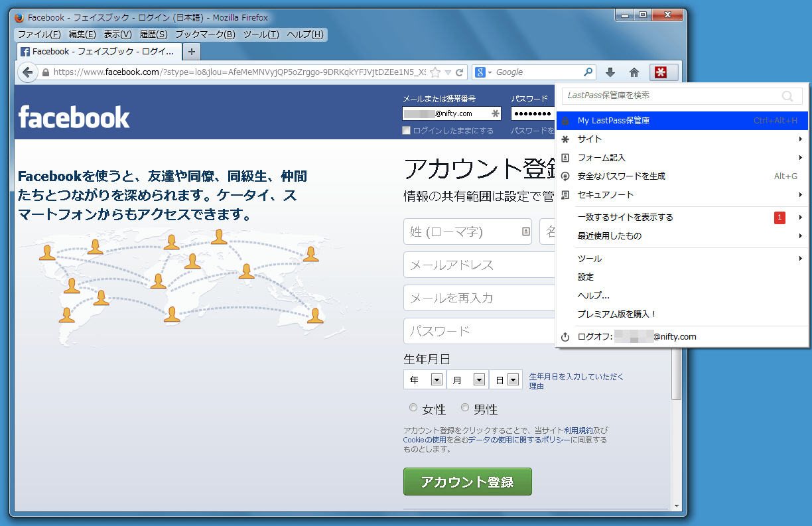Click the red matching sites badge
This screenshot has width=812, height=526.
tap(779, 218)
